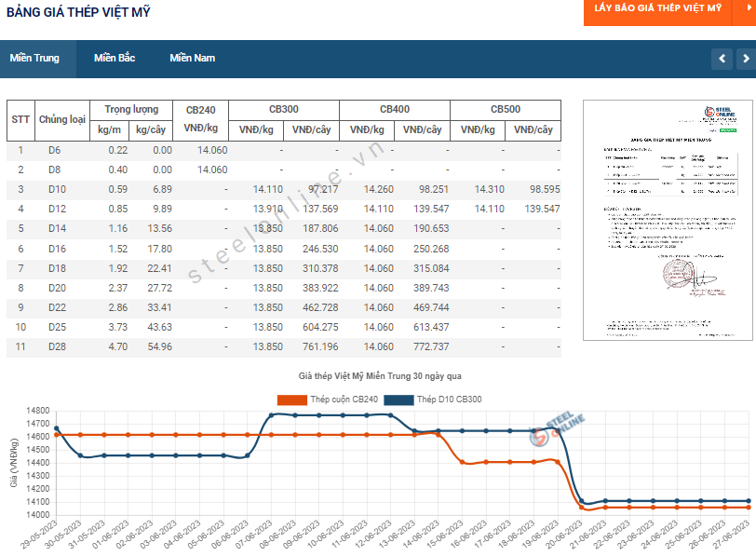756x556 pixels.
Task: Click the 98.595 value in D10 row
Action: tap(545, 189)
